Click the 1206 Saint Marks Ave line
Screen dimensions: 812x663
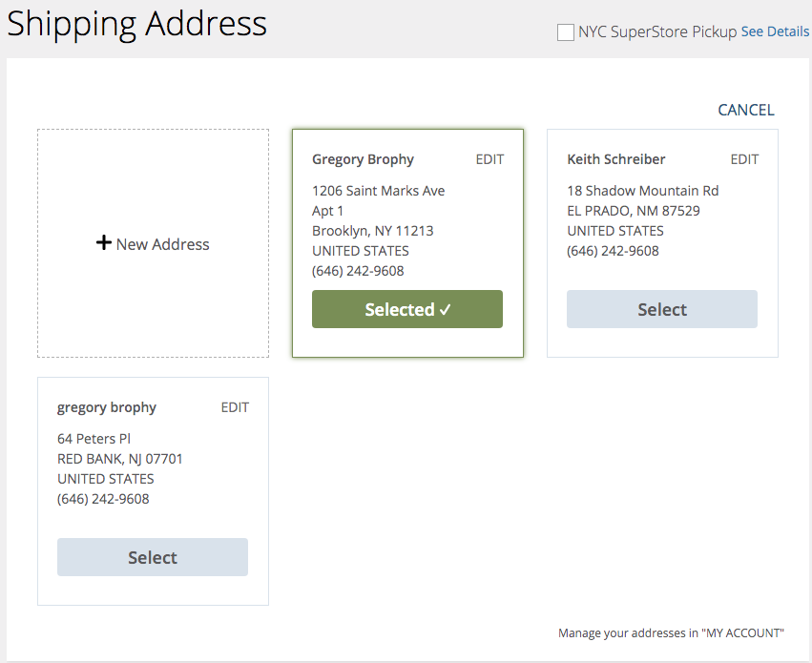378,191
